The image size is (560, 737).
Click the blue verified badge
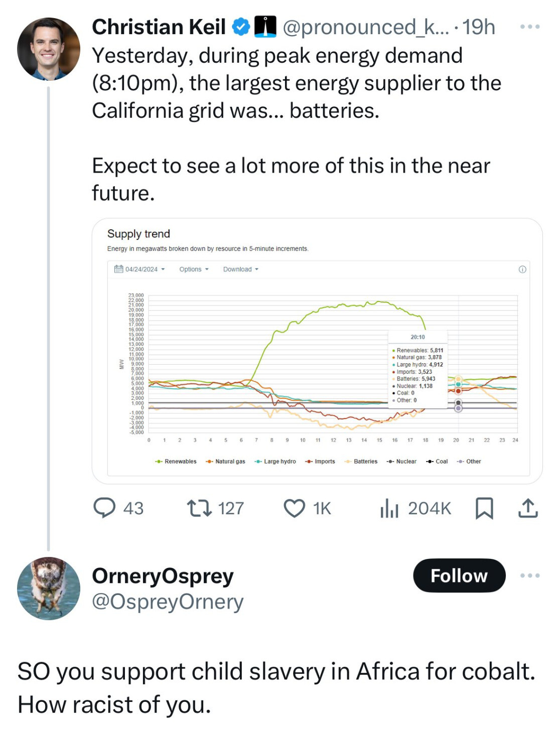pos(241,27)
